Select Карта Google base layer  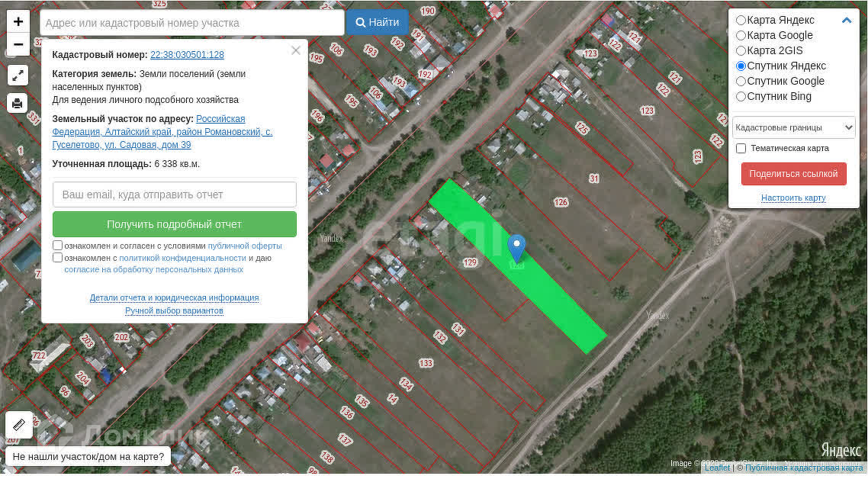741,35
